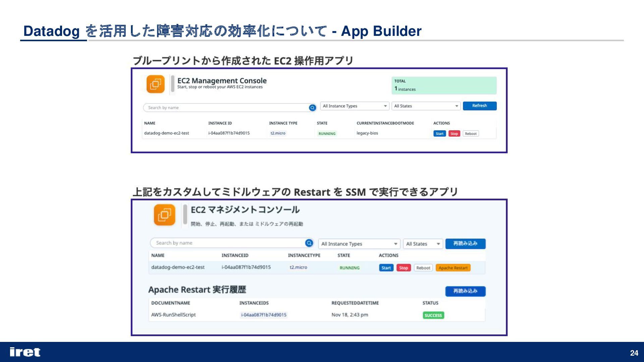Click REQUESTEDDATETIME column header

point(355,303)
